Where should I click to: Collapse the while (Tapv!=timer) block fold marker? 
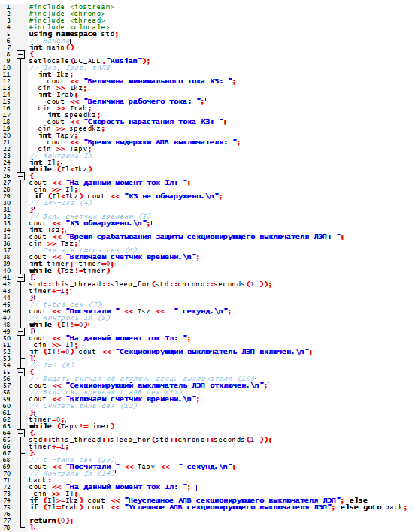(21, 433)
